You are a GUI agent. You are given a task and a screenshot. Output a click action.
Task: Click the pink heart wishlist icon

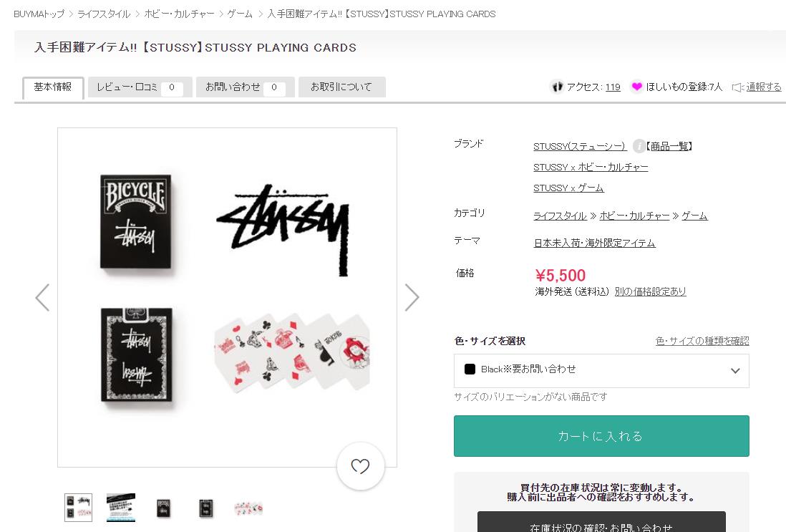click(x=636, y=87)
